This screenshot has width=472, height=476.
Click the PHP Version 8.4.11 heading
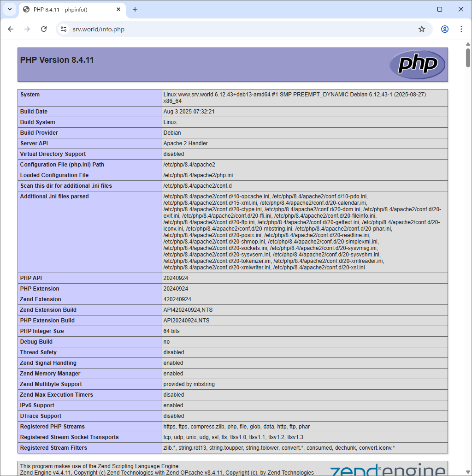(x=57, y=60)
